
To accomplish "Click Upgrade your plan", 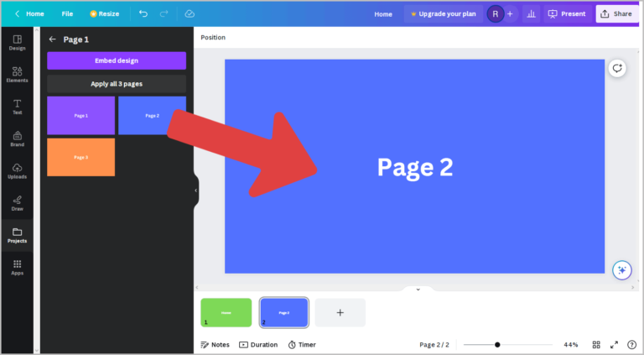I will tap(443, 14).
